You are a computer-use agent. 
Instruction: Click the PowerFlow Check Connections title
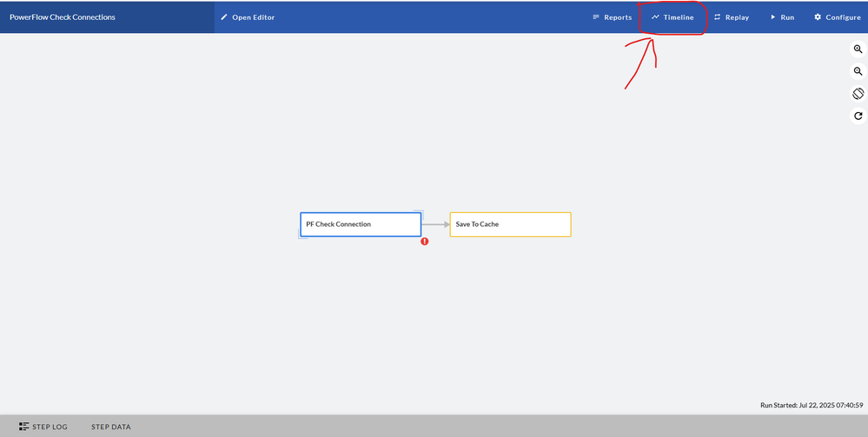pyautogui.click(x=63, y=17)
